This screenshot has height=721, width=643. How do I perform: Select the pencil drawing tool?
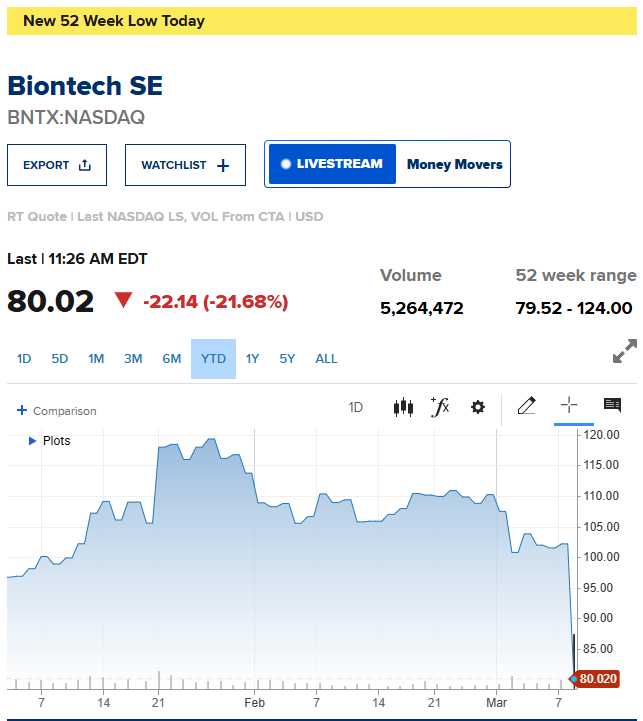pyautogui.click(x=527, y=406)
